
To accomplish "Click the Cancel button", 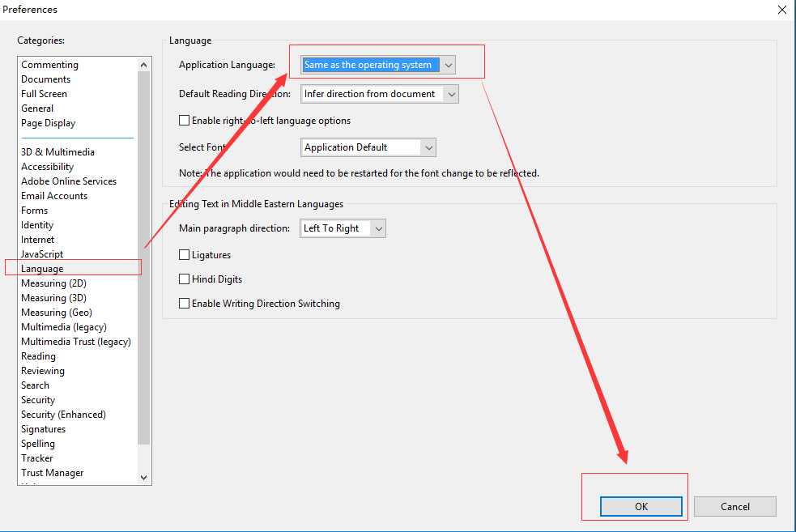I will (x=734, y=505).
